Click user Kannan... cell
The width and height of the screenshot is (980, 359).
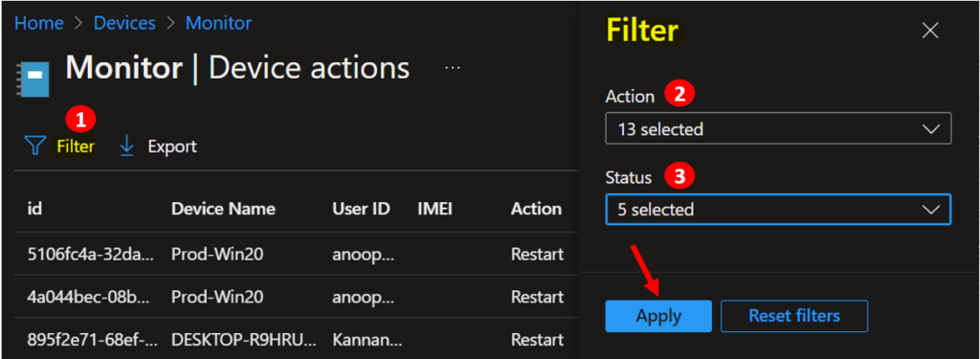367,339
